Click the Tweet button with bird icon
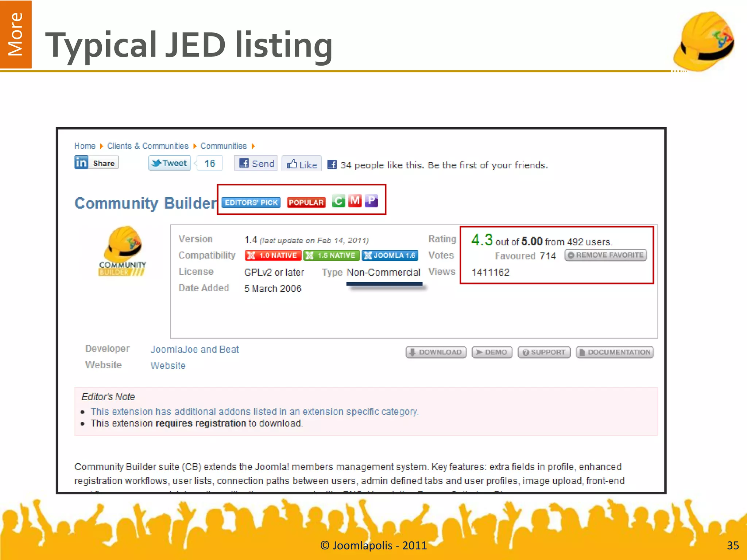 tap(170, 163)
